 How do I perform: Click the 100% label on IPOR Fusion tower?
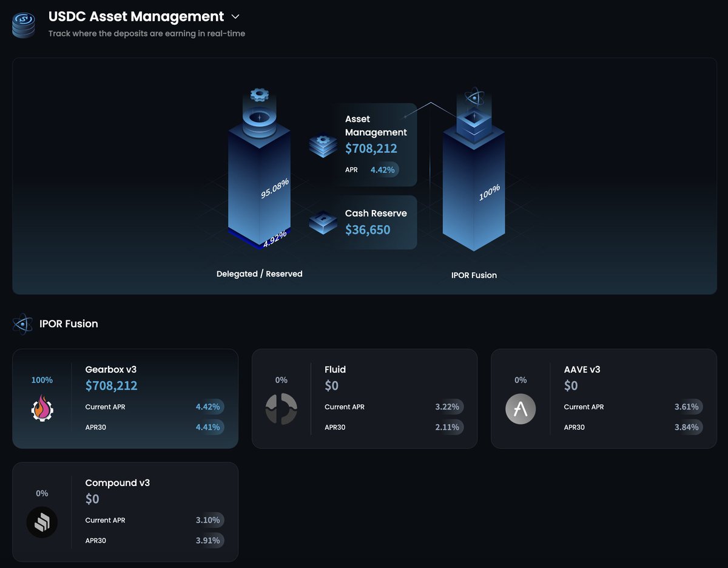[x=489, y=192]
